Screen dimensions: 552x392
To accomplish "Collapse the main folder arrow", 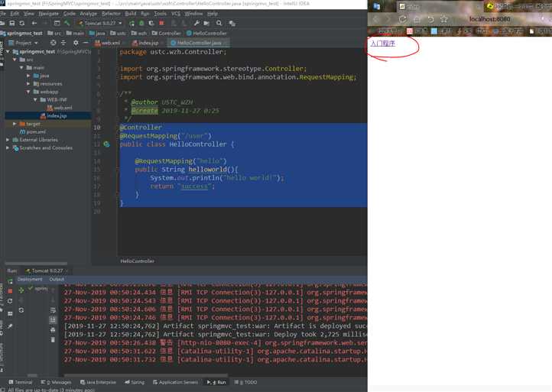I will (x=22, y=67).
